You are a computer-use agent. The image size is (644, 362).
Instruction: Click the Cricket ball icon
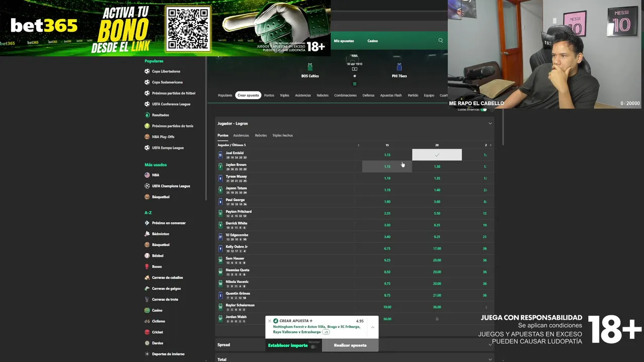147,332
